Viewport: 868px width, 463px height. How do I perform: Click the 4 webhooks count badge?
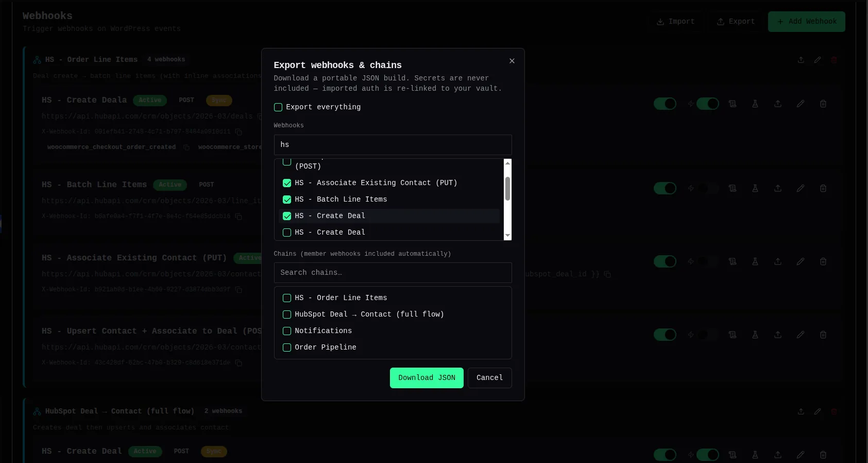click(166, 60)
